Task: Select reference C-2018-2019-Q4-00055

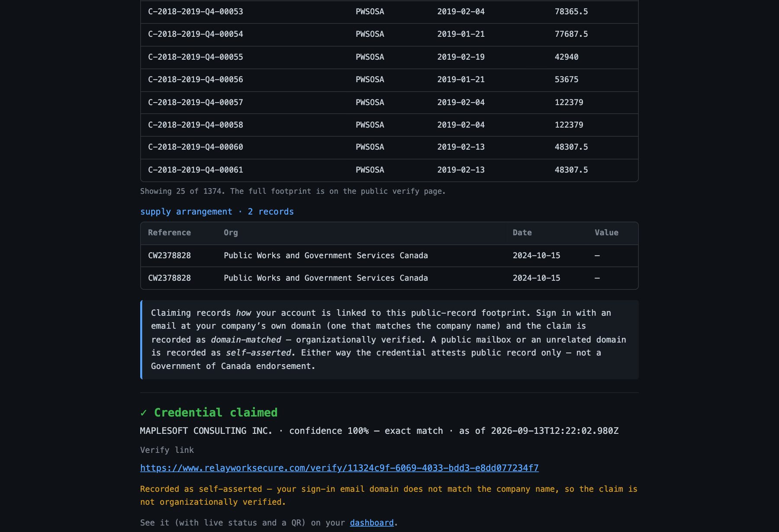Action: tap(196, 57)
